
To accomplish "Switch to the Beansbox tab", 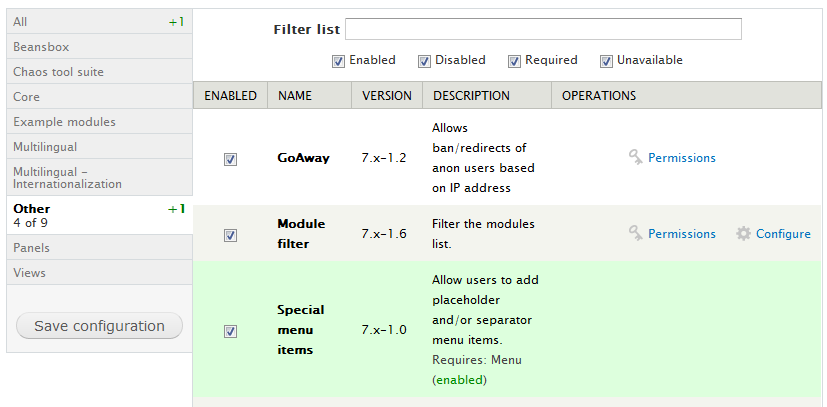I will click(x=98, y=46).
